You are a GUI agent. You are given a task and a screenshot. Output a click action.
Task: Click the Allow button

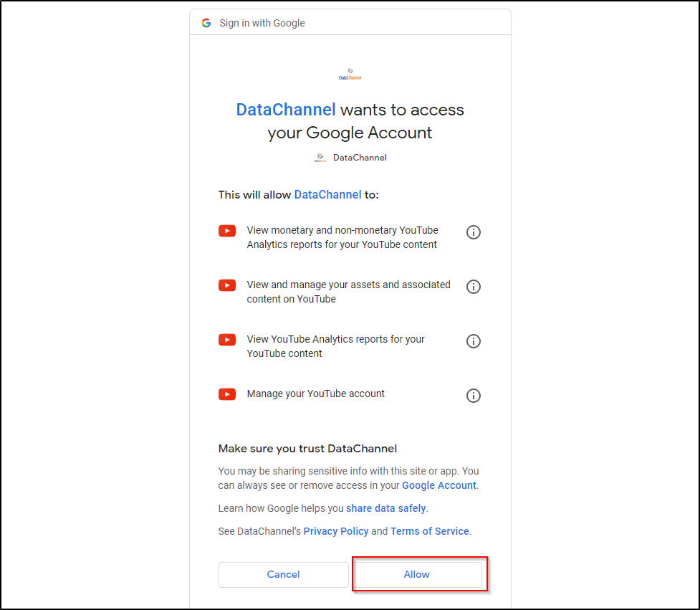coord(417,574)
